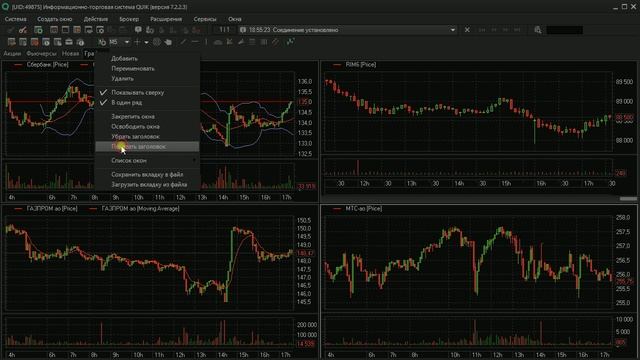
Task: Click the red table icon in second toolbar
Action: coord(34,42)
